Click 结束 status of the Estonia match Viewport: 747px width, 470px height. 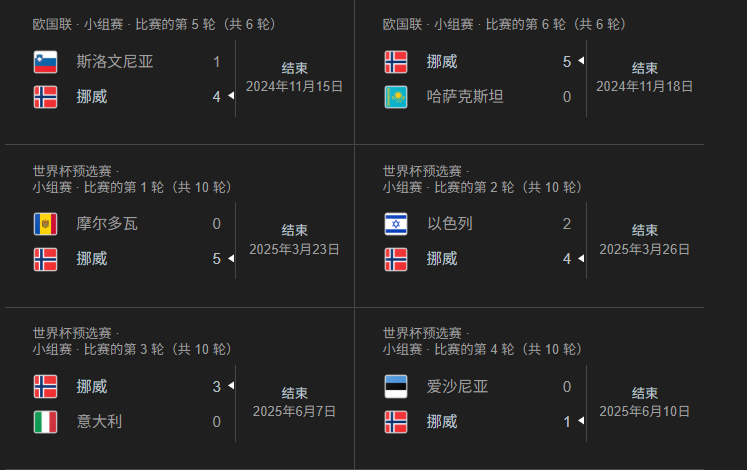644,393
